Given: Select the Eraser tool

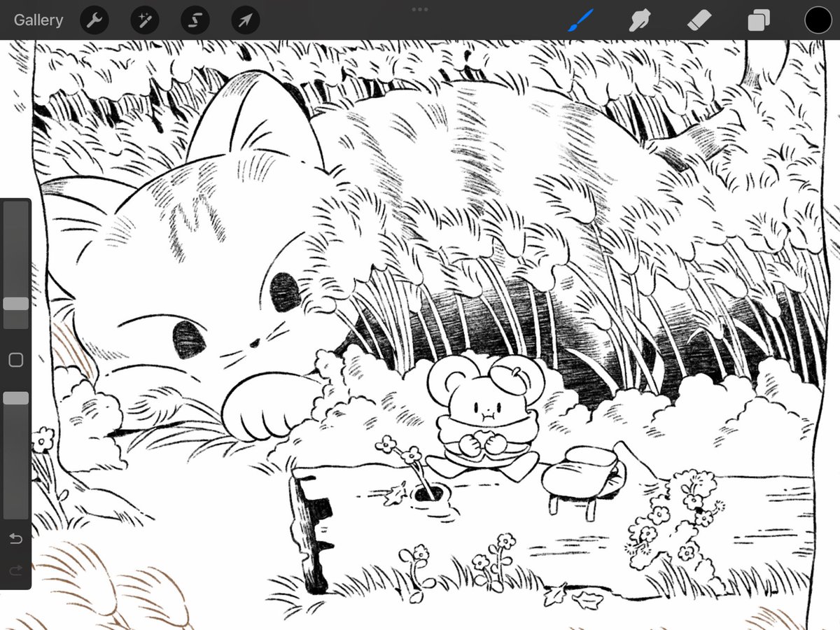Looking at the screenshot, I should pos(699,20).
